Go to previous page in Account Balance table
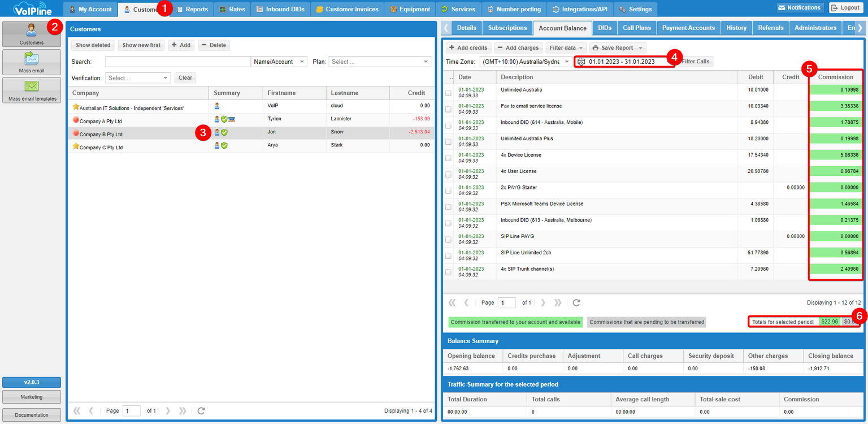The width and height of the screenshot is (868, 424). tap(466, 303)
